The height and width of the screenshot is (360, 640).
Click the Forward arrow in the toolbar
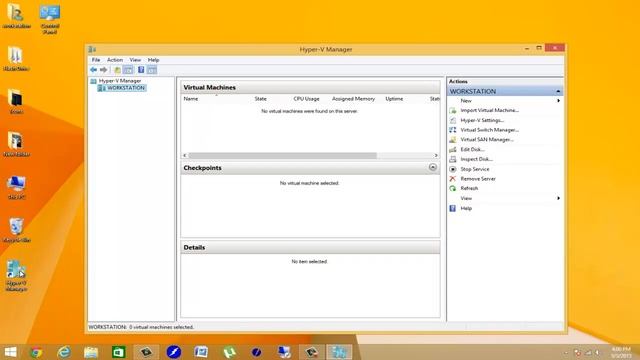pos(103,70)
